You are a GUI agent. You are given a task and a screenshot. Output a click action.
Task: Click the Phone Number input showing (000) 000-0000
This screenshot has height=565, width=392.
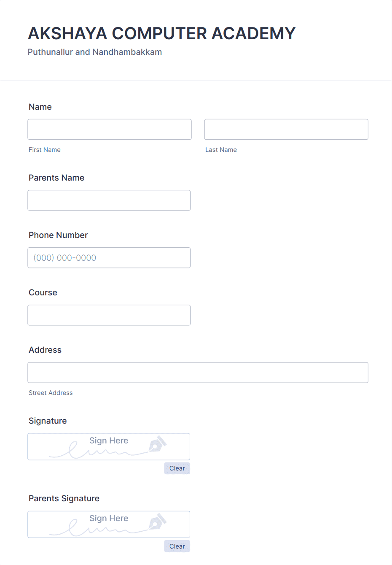(x=109, y=257)
